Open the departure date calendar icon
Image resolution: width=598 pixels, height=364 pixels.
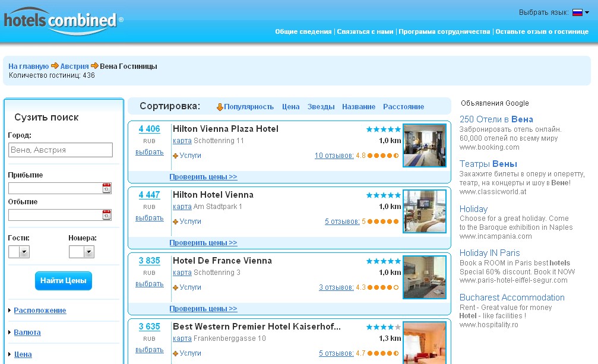coord(107,214)
